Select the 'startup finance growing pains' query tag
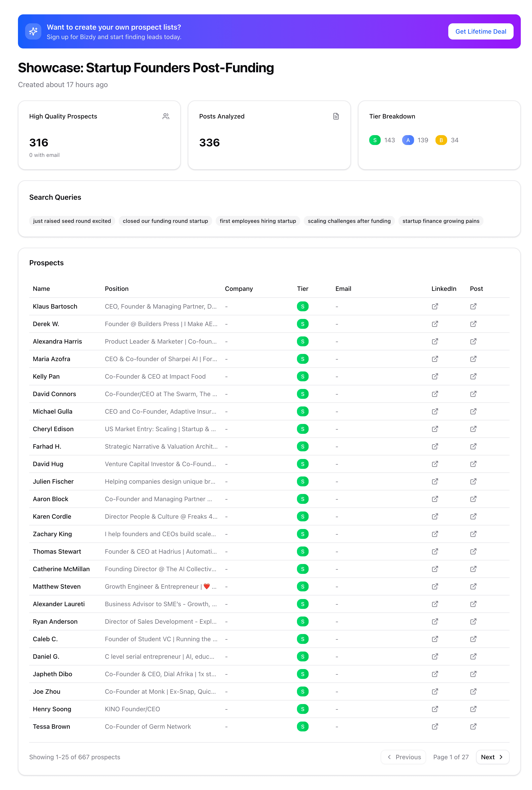Screen dimensions: 532x790 (441, 221)
